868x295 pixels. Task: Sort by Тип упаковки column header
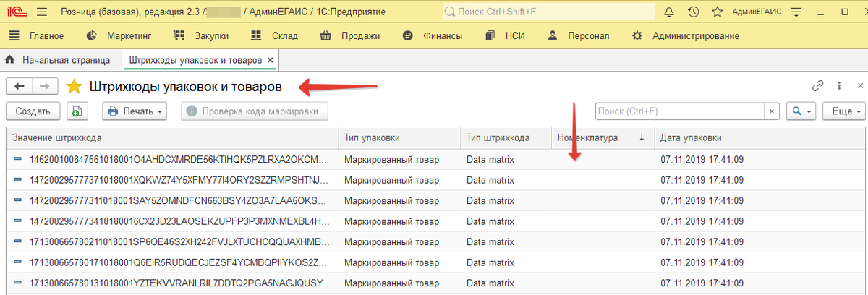pyautogui.click(x=399, y=137)
